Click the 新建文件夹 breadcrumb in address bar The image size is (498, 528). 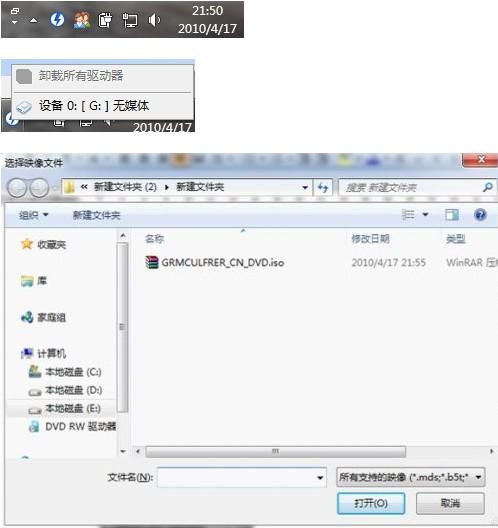200,187
